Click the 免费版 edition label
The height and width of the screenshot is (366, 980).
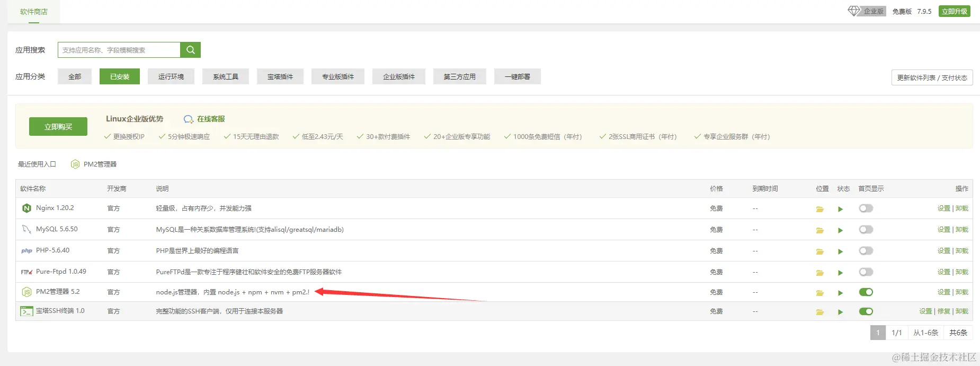pyautogui.click(x=902, y=11)
